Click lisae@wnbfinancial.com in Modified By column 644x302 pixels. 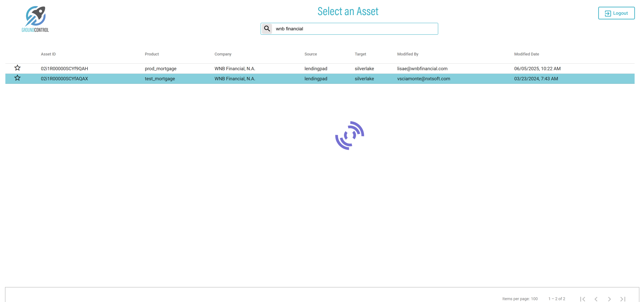pos(422,68)
